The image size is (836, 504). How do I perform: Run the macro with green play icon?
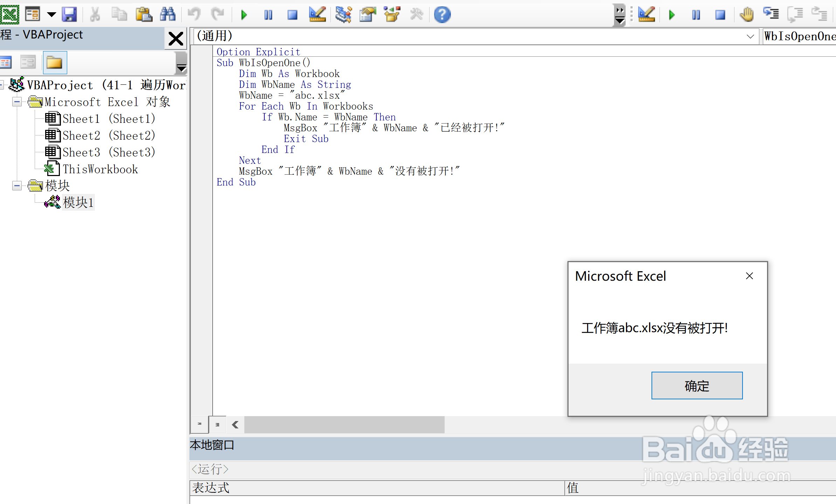pos(244,15)
